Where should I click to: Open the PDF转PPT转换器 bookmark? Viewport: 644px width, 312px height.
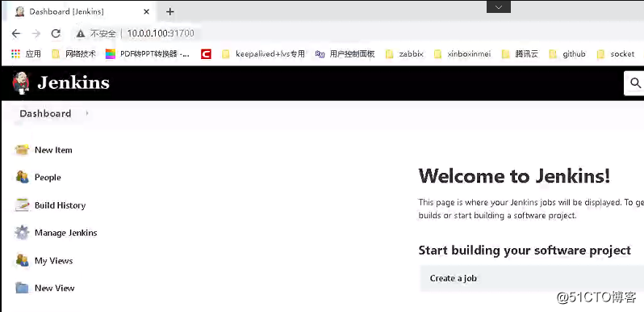[x=148, y=54]
